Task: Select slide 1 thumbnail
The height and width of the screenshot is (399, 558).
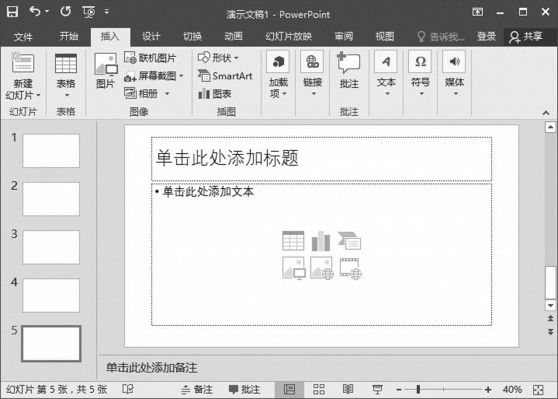Action: tap(51, 151)
